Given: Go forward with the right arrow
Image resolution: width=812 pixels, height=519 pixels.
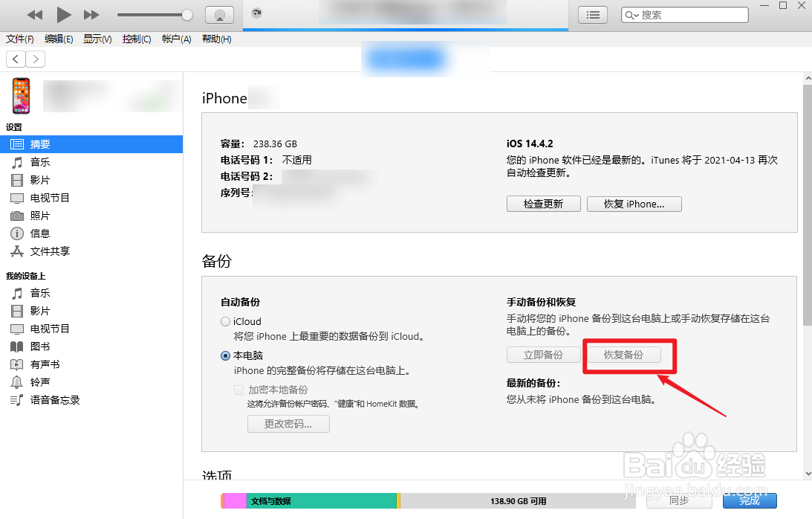Looking at the screenshot, I should click(x=35, y=59).
